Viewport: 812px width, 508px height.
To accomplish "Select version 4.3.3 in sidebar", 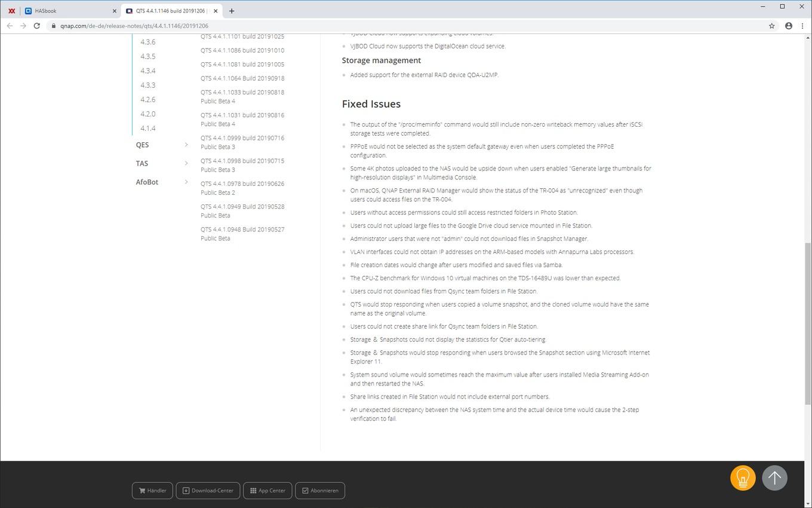I will point(147,85).
